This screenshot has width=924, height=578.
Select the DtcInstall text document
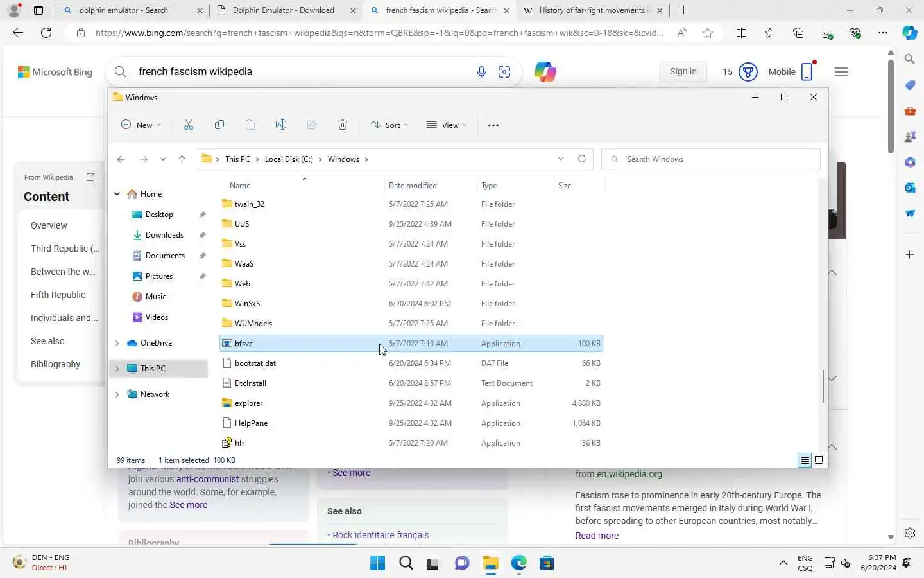[x=411, y=383]
